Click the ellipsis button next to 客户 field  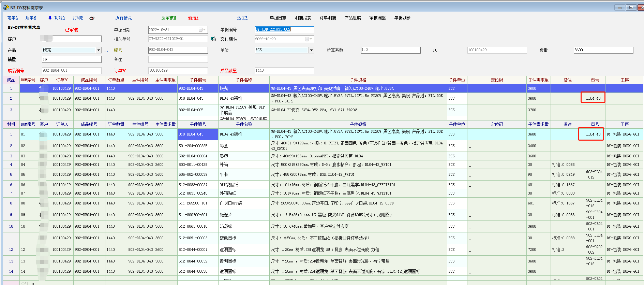click(106, 39)
